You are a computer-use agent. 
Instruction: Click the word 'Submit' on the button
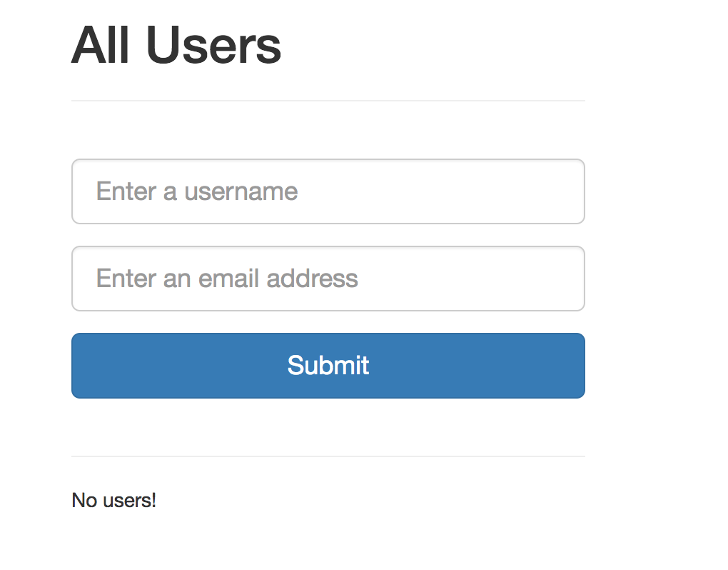(328, 365)
